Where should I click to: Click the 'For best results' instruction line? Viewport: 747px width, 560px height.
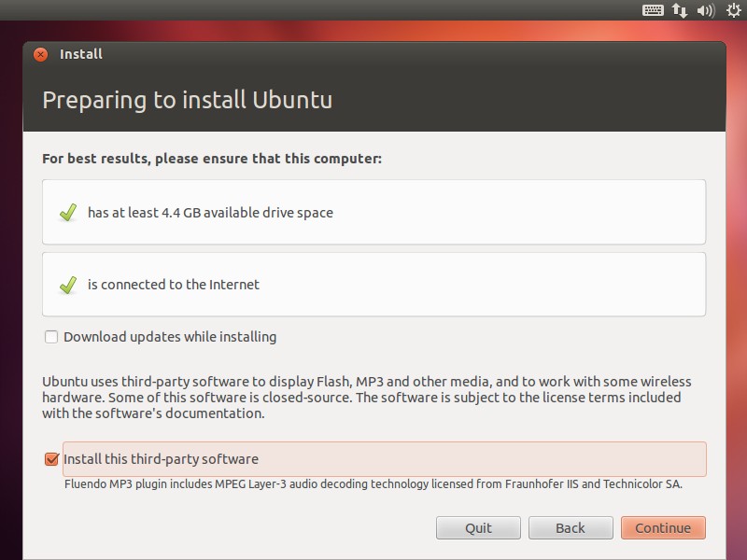pyautogui.click(x=212, y=159)
